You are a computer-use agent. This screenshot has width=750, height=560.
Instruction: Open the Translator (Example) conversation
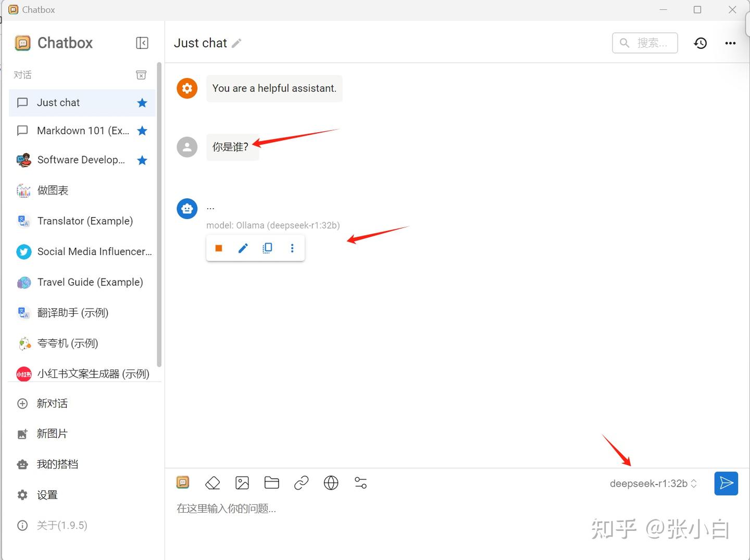pyautogui.click(x=82, y=221)
